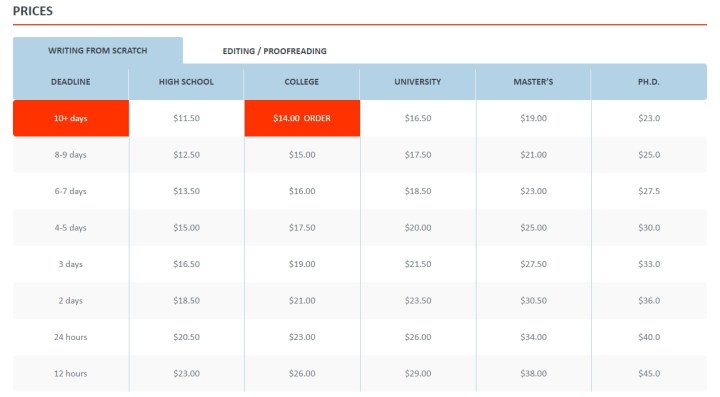Choose High School 3 days $16.50
This screenshot has width=720, height=397.
pyautogui.click(x=186, y=264)
